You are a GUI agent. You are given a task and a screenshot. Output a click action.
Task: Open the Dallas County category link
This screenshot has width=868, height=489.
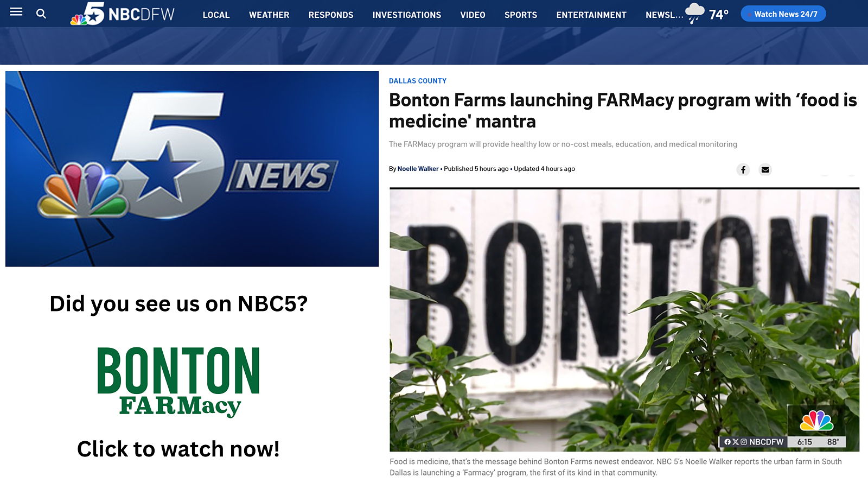click(418, 81)
